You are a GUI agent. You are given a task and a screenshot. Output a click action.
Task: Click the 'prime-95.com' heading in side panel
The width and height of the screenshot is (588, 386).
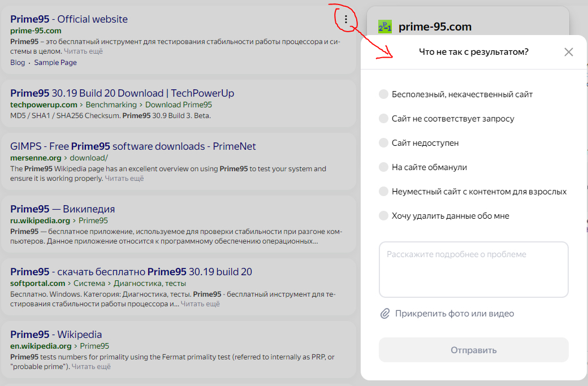435,27
